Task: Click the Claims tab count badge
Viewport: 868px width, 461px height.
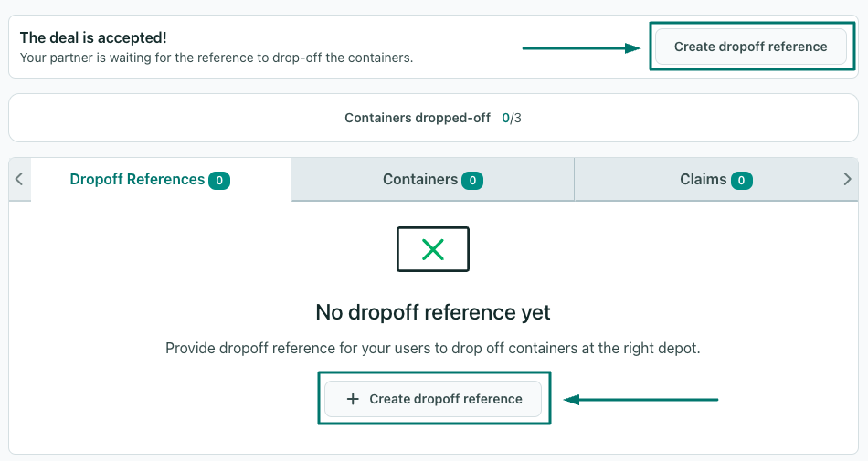Action: (741, 180)
